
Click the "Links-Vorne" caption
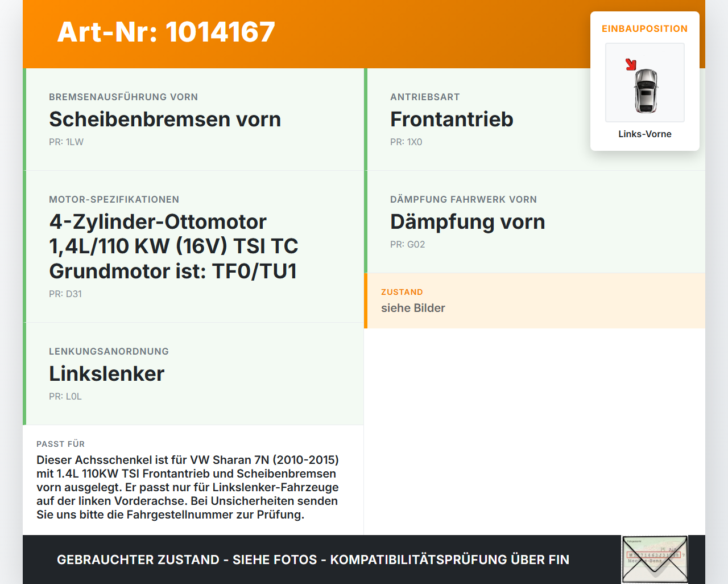pyautogui.click(x=644, y=134)
